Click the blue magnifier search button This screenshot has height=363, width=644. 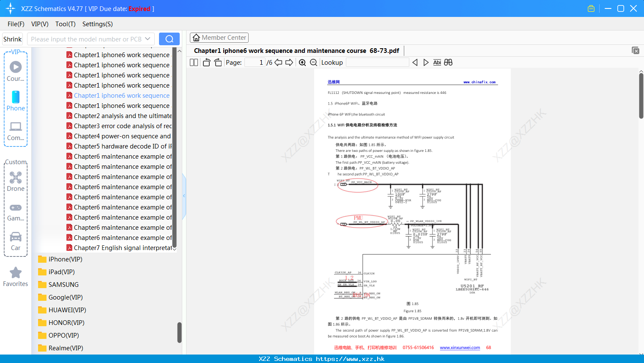pos(169,39)
